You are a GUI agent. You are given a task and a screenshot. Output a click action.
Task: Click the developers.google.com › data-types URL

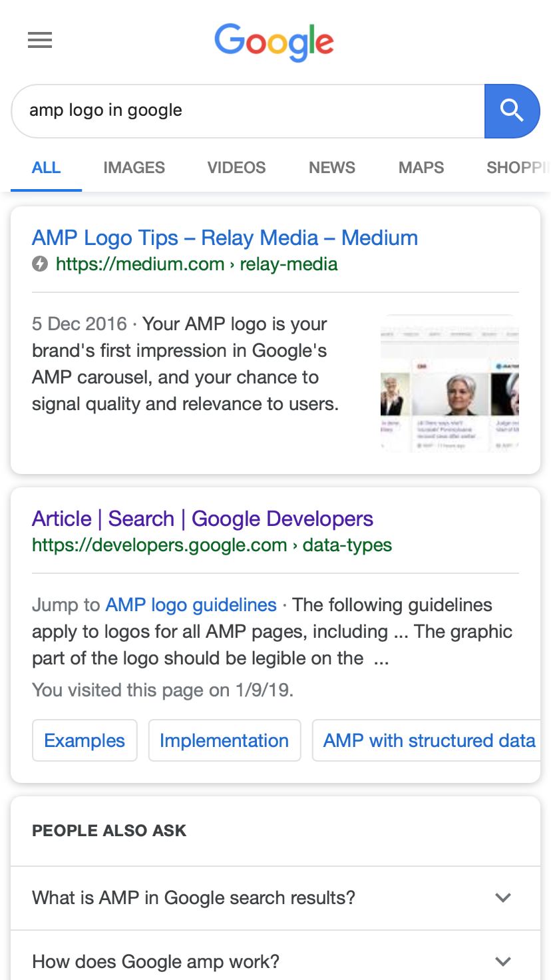tap(212, 545)
